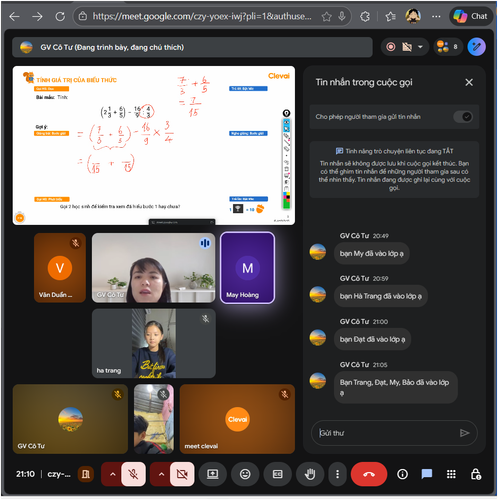Viewport: 498px width, 500px height.
Task: Click the meet.google.com address bar
Action: (x=202, y=16)
